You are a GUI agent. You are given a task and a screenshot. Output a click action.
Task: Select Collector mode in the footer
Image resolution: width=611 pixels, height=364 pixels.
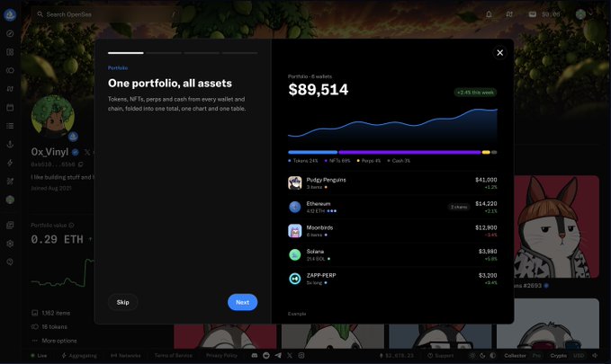(515, 355)
